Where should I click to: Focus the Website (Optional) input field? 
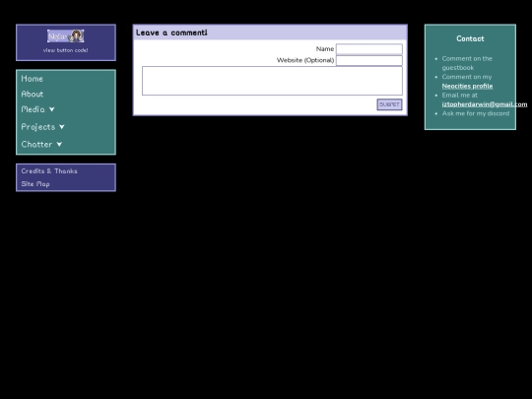[x=369, y=60]
